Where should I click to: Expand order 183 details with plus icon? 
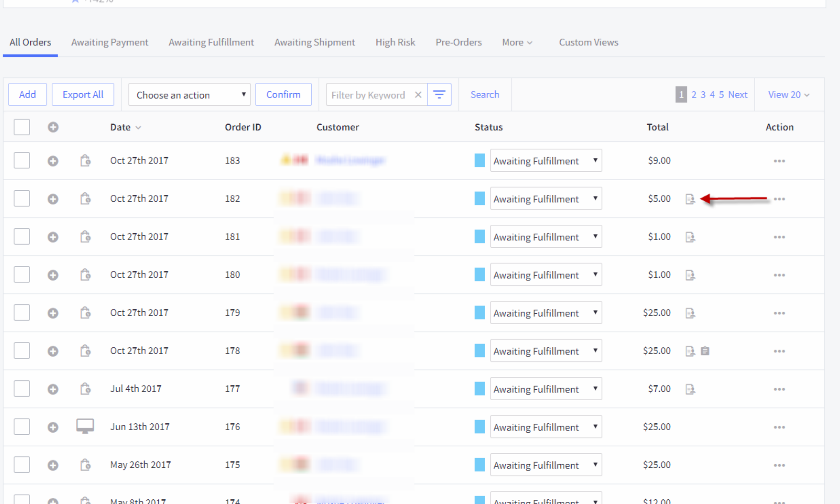(53, 161)
